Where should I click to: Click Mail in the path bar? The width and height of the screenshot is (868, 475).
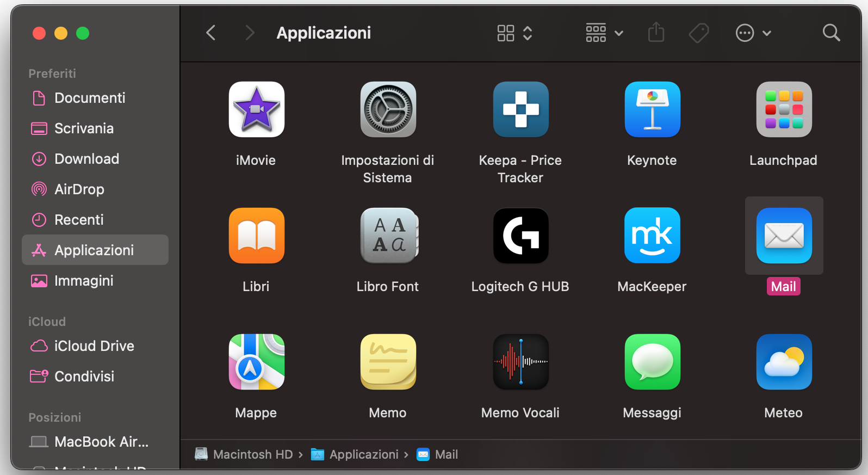(x=437, y=454)
